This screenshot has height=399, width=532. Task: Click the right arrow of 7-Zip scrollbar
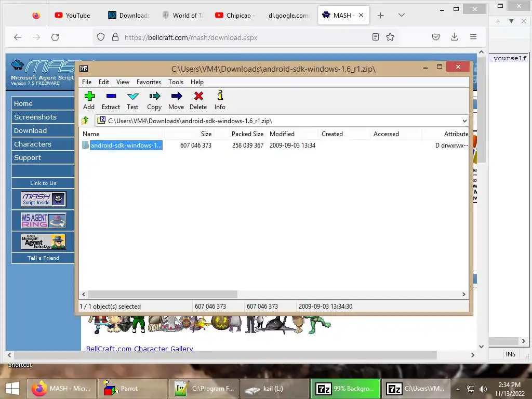[x=464, y=294]
